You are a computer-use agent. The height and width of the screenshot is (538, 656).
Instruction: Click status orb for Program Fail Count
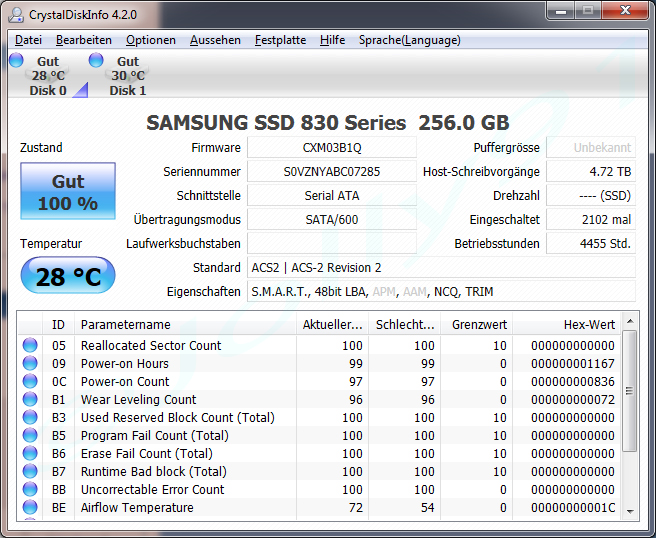[30, 435]
